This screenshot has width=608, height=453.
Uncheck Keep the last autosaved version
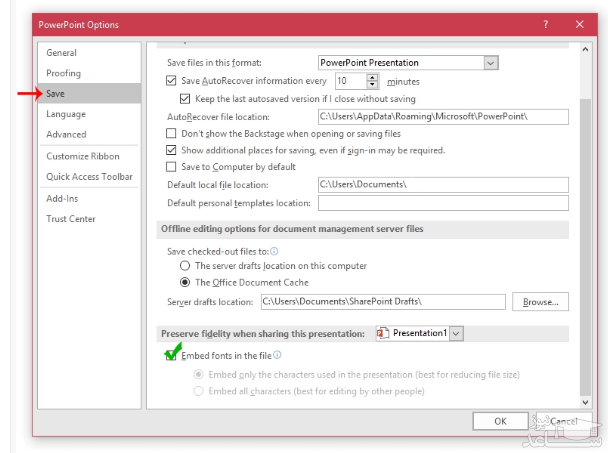185,99
